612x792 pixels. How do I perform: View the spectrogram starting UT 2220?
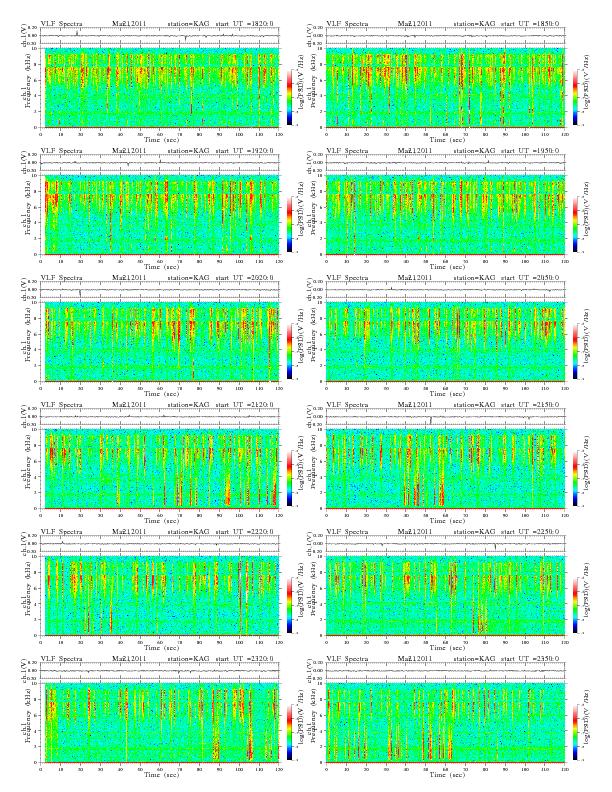point(160,596)
